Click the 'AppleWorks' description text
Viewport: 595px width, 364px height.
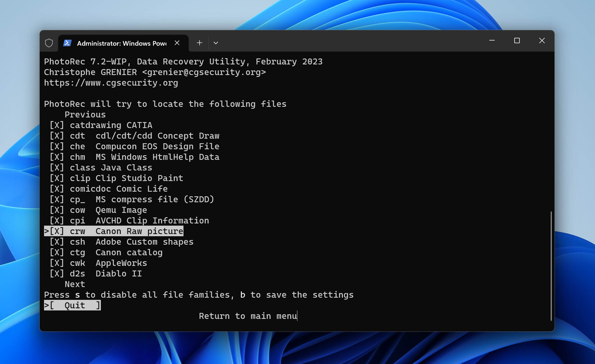tap(121, 263)
